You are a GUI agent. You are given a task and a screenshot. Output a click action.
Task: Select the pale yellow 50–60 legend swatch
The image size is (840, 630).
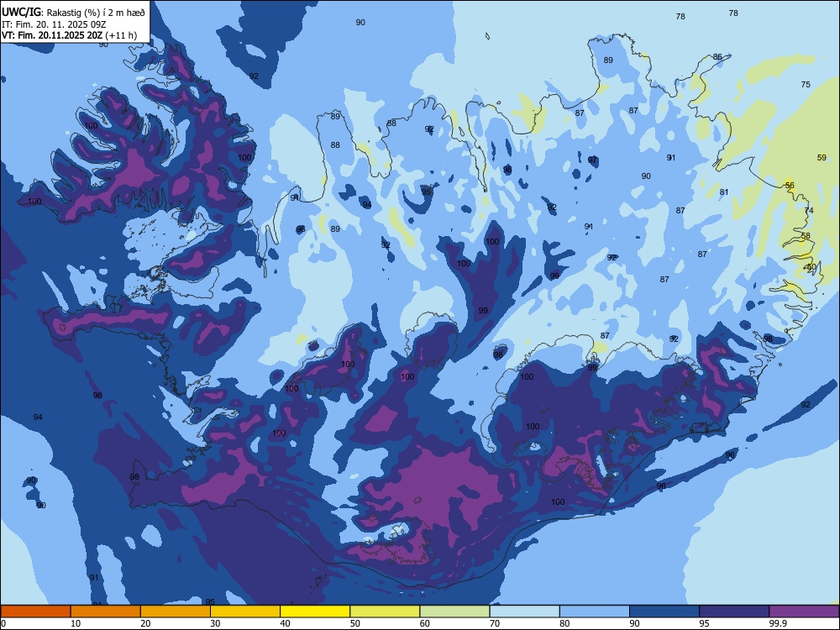click(x=385, y=612)
